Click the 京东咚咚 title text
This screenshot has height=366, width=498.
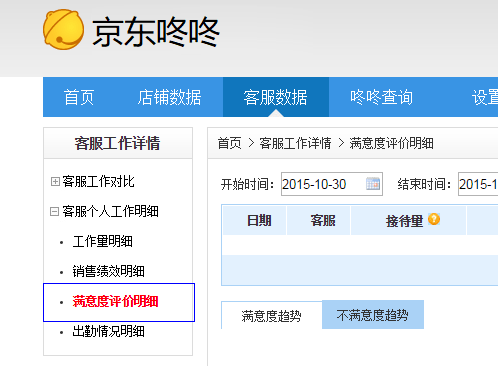[x=156, y=32]
